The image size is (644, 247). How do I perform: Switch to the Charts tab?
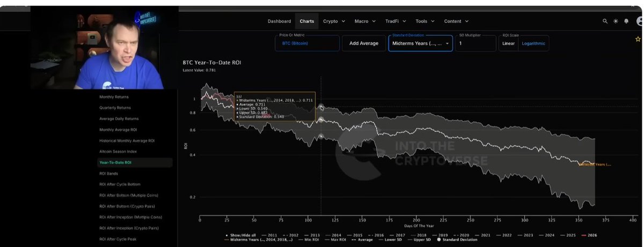307,21
